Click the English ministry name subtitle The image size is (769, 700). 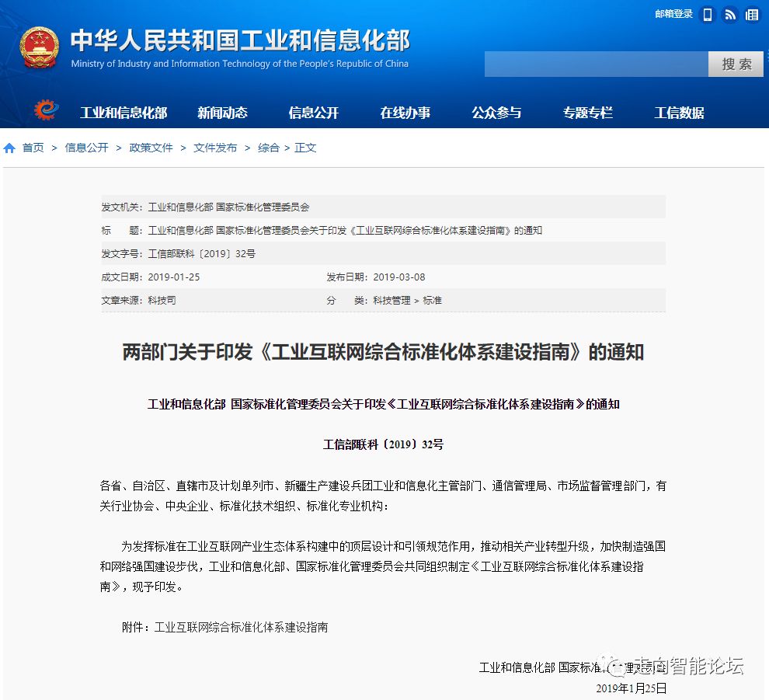click(240, 64)
